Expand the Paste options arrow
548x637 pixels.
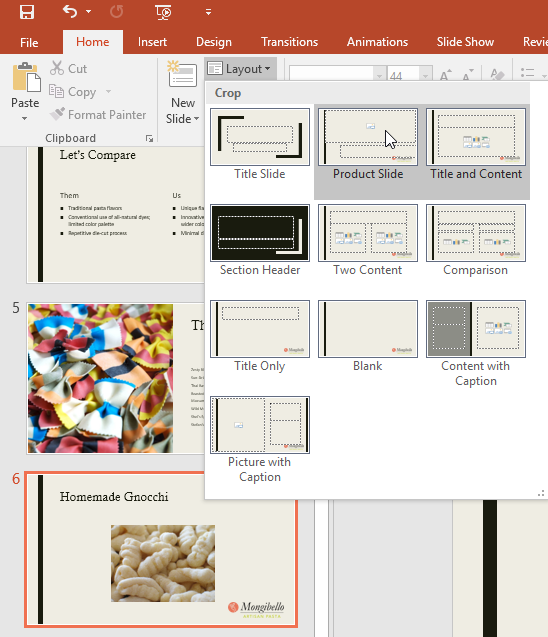pos(25,118)
